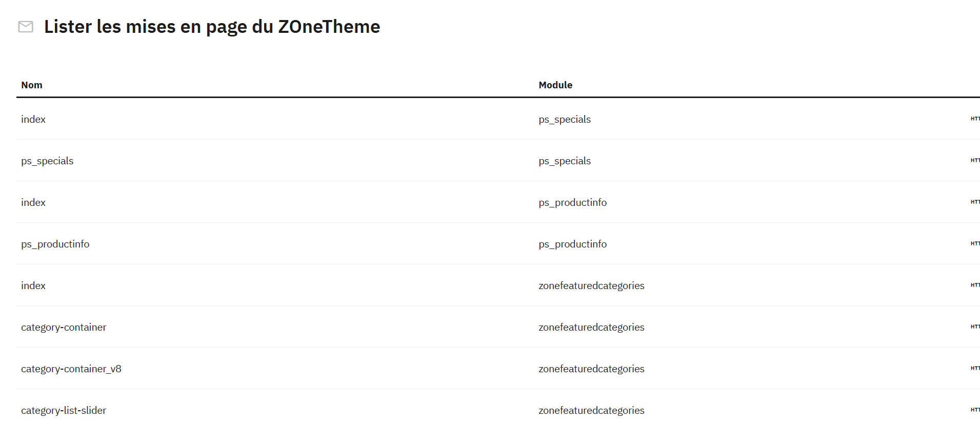The image size is (980, 421).
Task: Click the HTML icon in the category-container row
Action: (x=975, y=327)
